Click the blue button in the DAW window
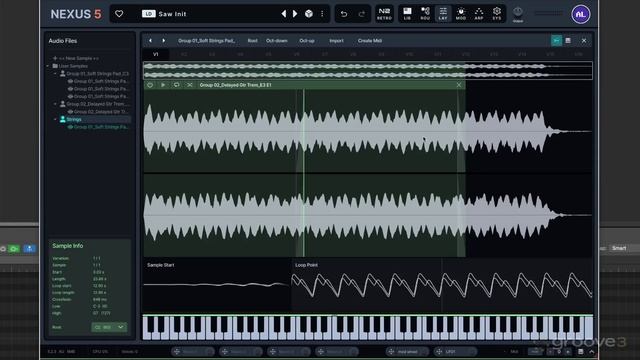This screenshot has width=640, height=360. click(x=29, y=249)
